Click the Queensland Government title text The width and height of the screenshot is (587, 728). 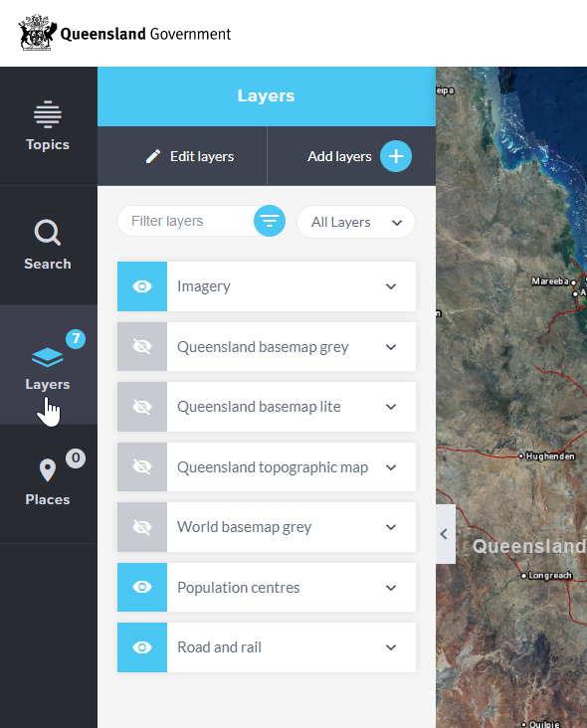145,34
